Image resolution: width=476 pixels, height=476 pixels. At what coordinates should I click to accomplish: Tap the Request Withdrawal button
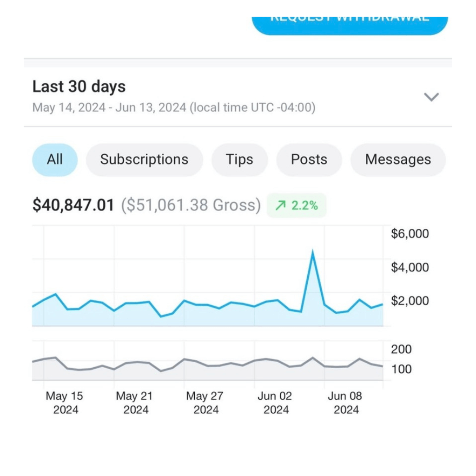[x=350, y=26]
